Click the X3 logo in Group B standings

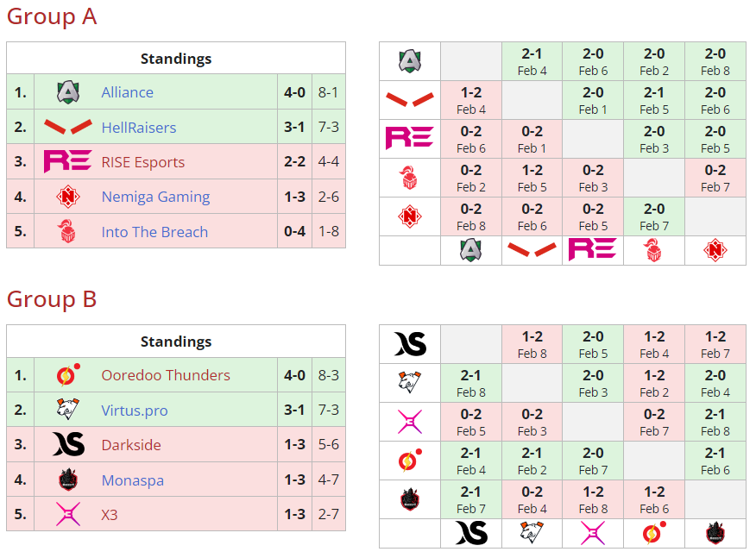point(68,515)
